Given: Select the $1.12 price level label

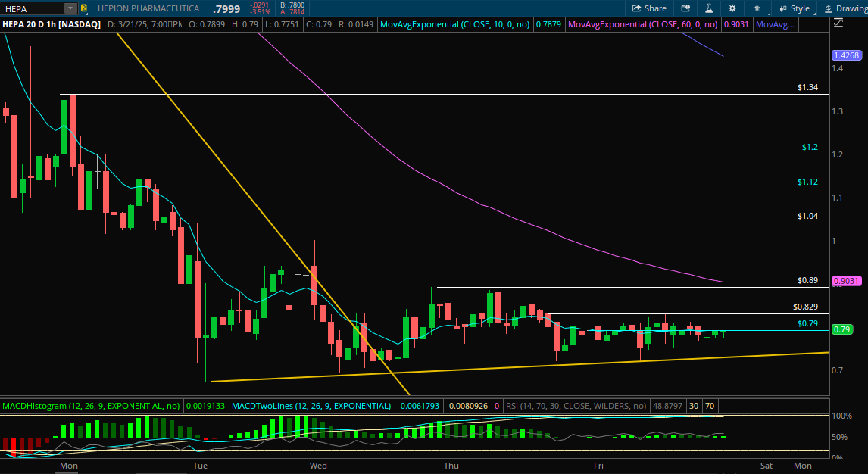Looking at the screenshot, I should tap(807, 182).
